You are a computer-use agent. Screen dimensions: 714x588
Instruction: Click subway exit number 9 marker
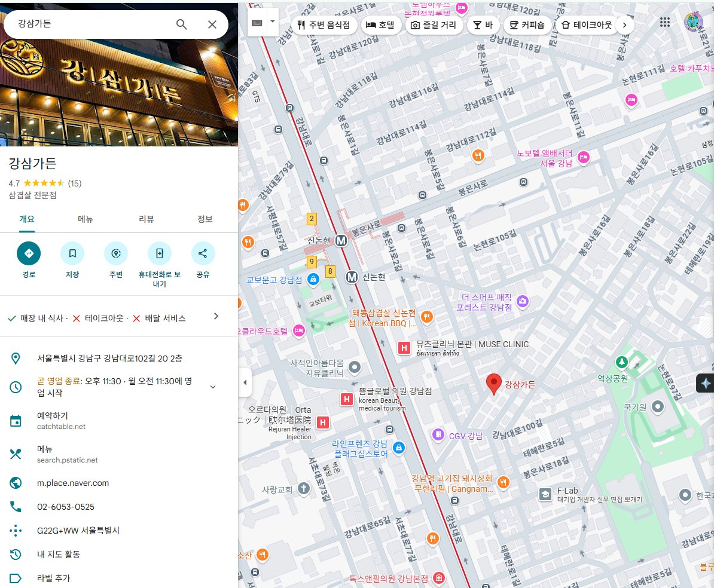click(312, 262)
